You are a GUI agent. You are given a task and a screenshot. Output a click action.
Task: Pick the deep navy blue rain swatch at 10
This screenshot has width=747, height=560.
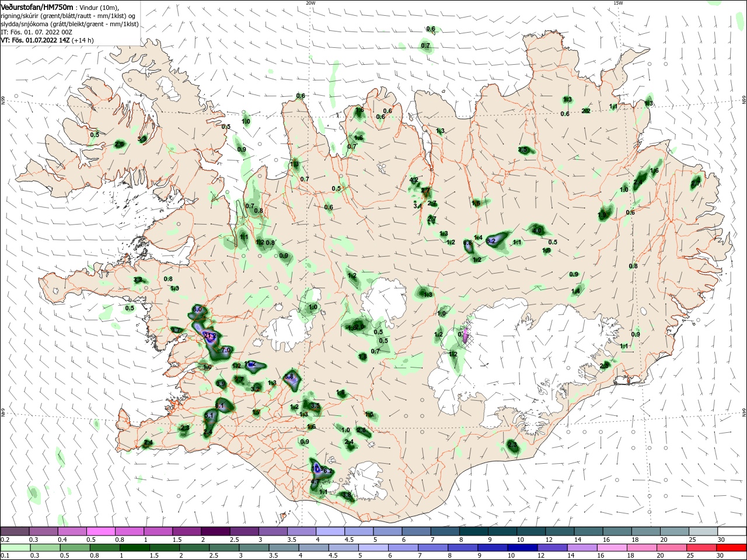[522, 547]
